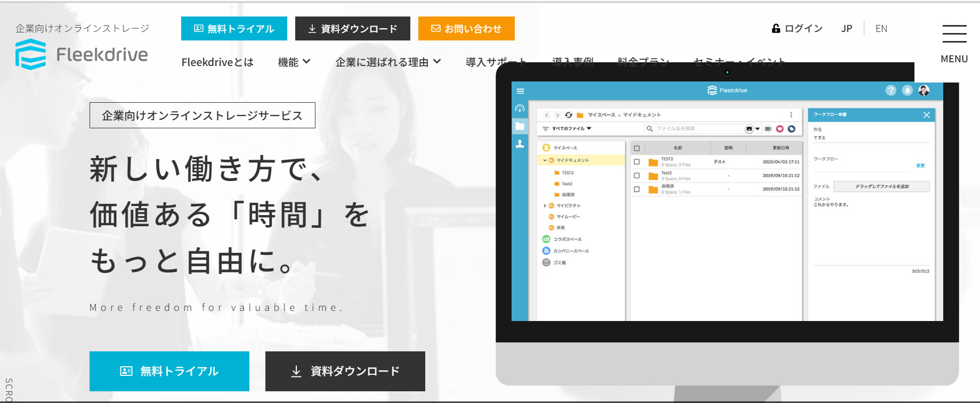Click the 説明 column header
Viewport: 980px width, 403px height.
(x=728, y=148)
